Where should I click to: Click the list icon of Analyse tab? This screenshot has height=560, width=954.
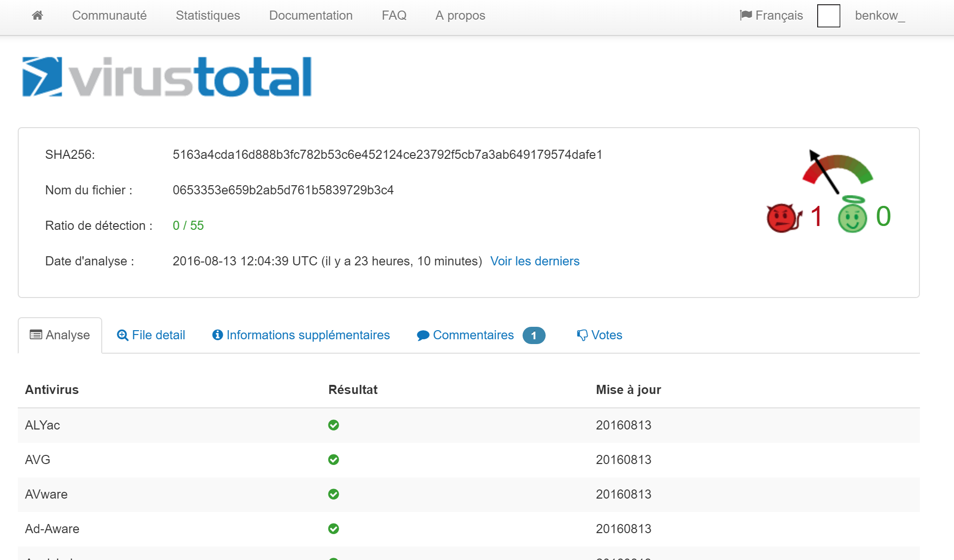tap(36, 334)
